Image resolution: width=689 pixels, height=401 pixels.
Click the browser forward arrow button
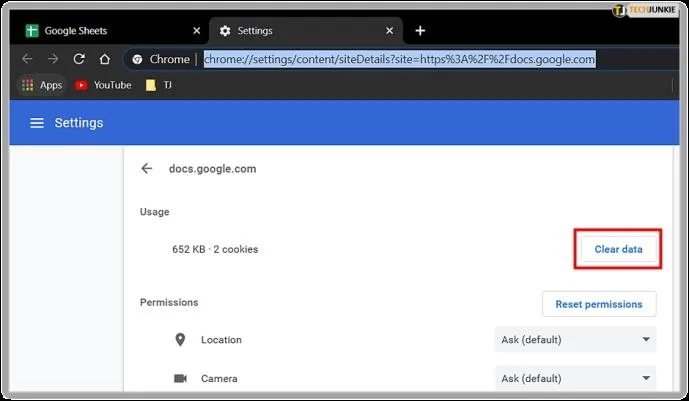53,59
